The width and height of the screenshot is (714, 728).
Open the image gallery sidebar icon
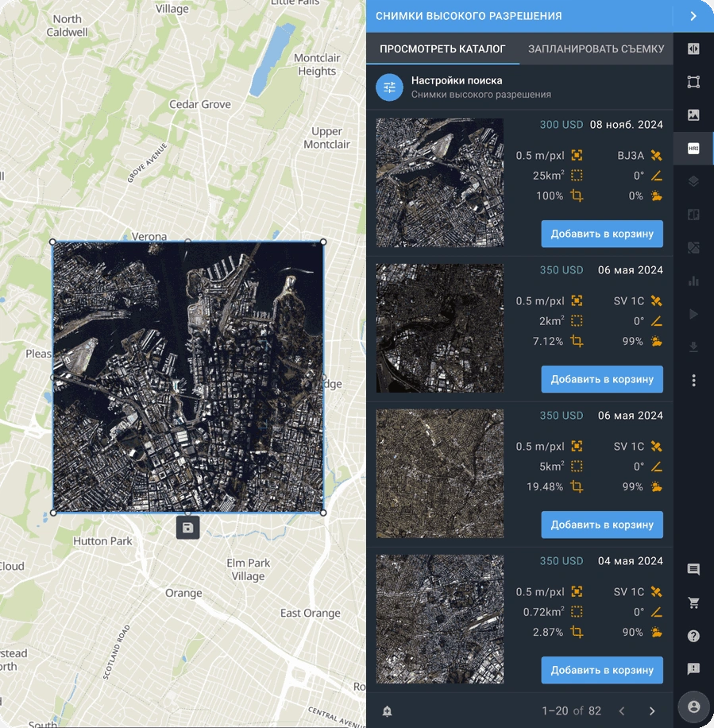[x=693, y=114]
